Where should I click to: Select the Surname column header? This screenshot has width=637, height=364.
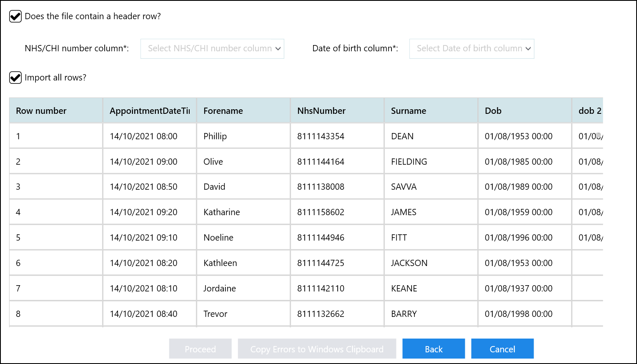point(408,111)
